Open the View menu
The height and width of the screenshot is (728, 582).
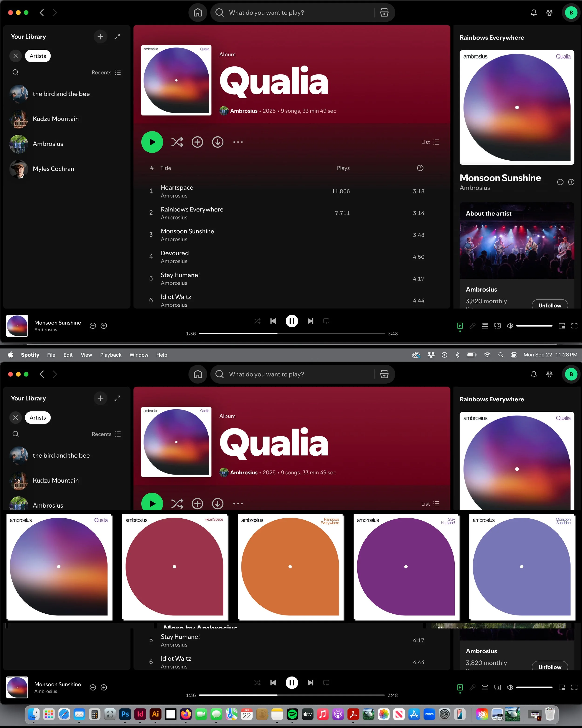pos(86,355)
